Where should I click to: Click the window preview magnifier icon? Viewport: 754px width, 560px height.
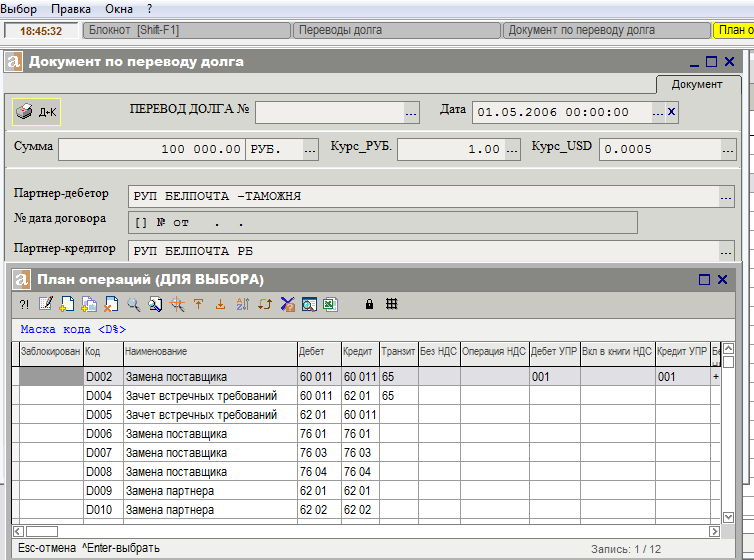(x=309, y=304)
